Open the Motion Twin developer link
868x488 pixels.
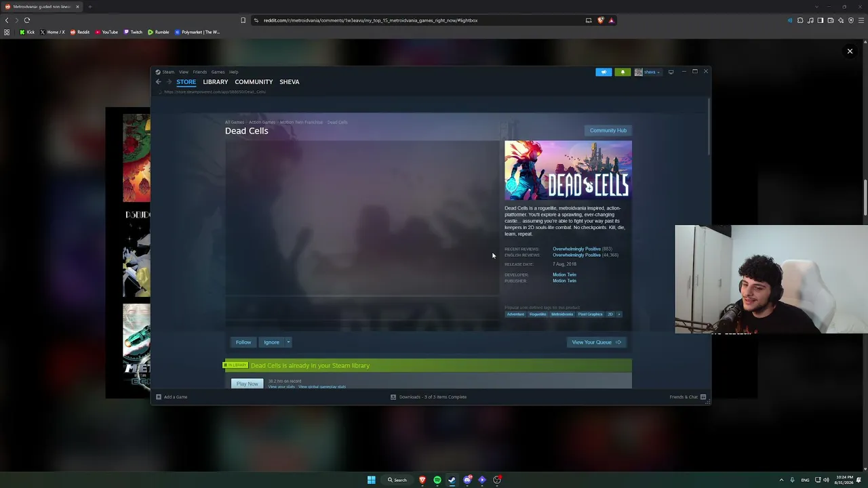564,274
